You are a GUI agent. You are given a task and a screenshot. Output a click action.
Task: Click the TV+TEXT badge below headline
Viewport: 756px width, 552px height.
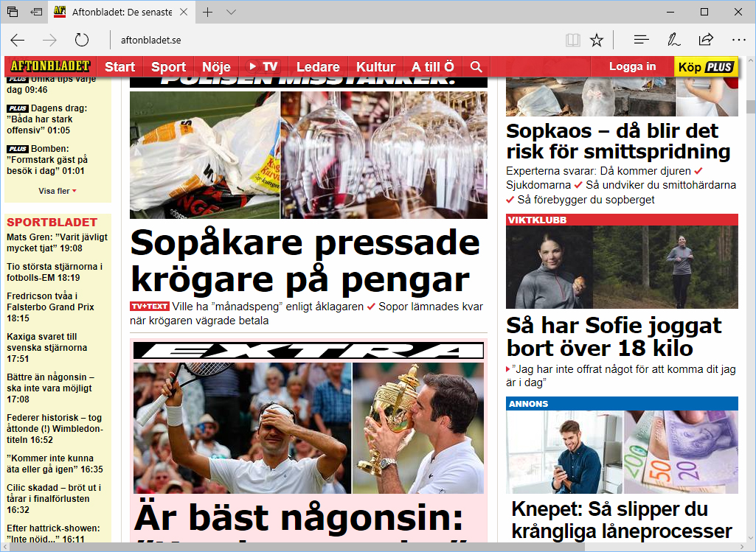150,307
